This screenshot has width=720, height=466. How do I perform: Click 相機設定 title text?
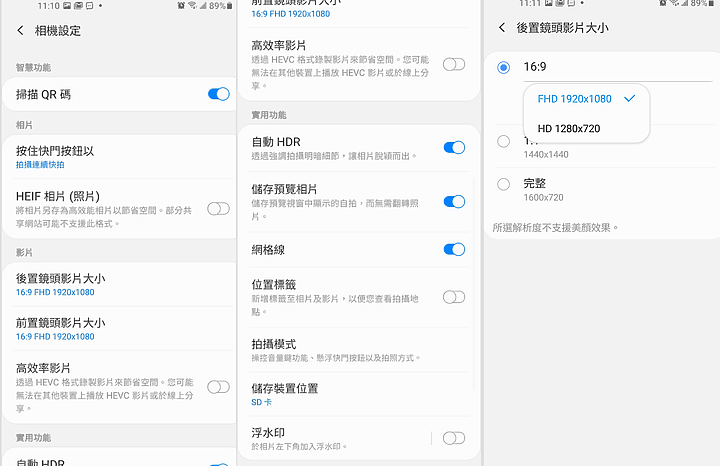click(58, 31)
